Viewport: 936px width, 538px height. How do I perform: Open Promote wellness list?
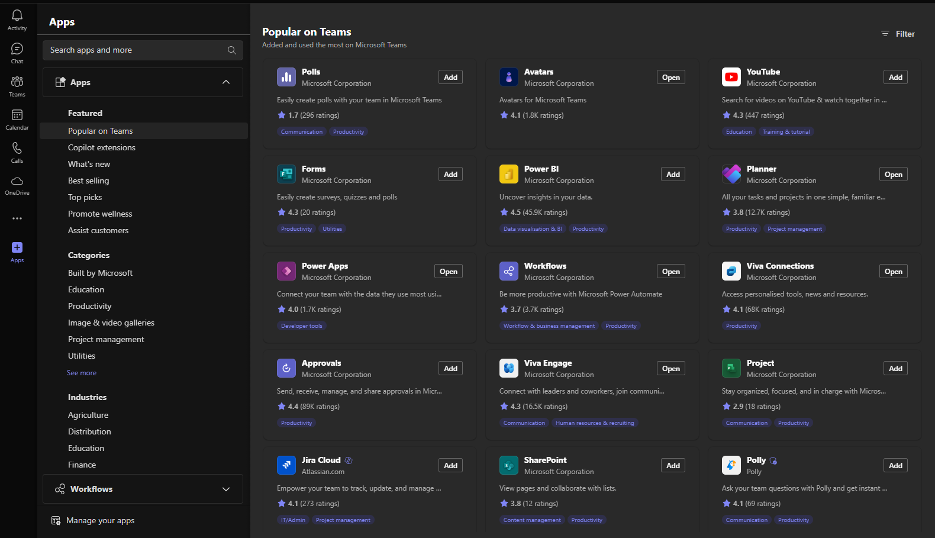[100, 214]
